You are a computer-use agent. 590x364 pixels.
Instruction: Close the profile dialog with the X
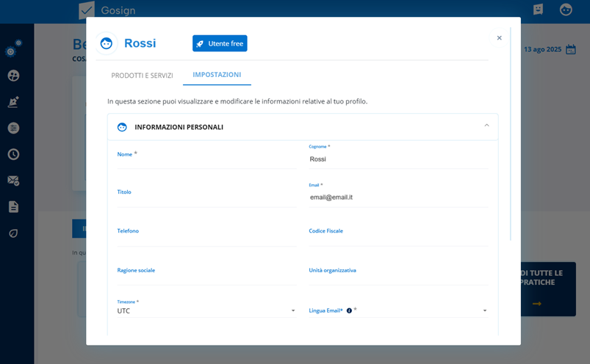499,38
